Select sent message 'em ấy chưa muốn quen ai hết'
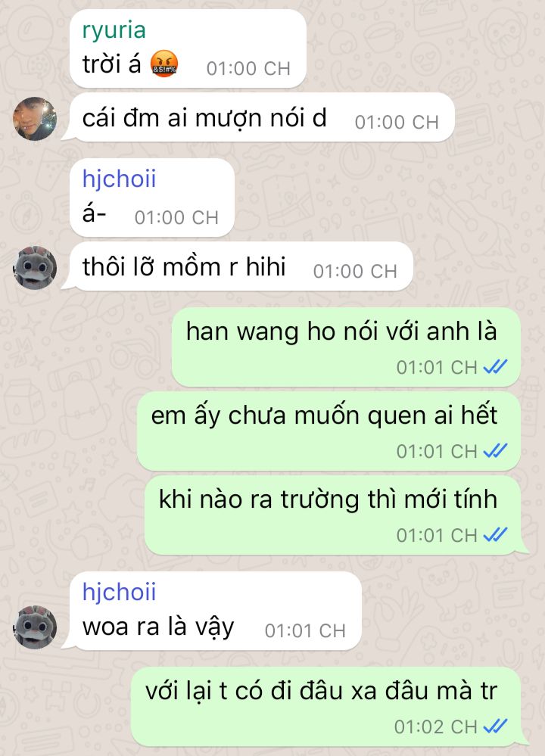545x756 pixels. click(329, 431)
